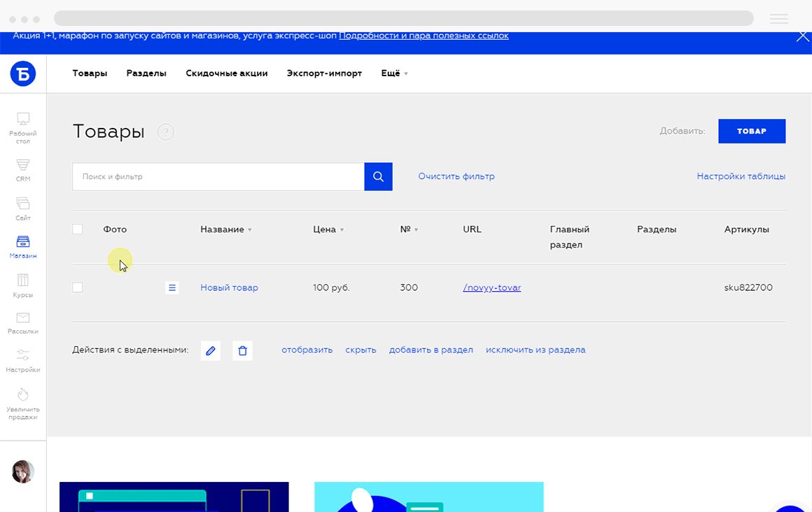Open the Разделы top menu item

point(146,73)
